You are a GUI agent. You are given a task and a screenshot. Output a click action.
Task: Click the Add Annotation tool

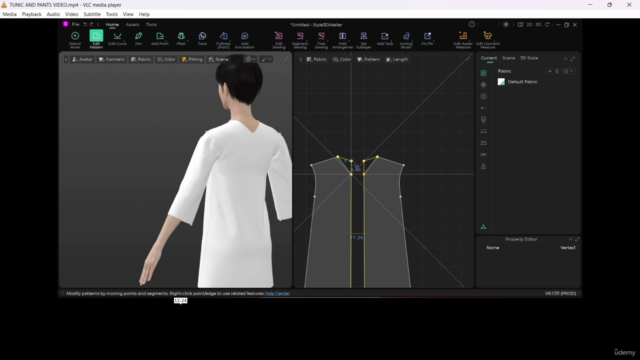[244, 40]
